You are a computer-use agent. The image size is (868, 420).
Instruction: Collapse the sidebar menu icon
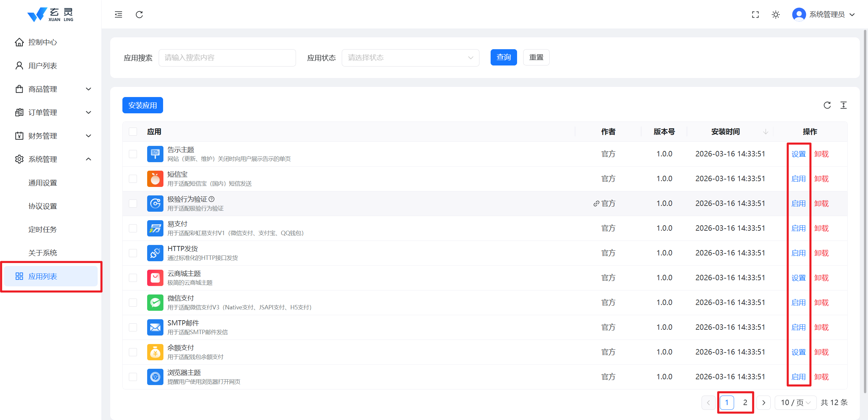pos(118,15)
